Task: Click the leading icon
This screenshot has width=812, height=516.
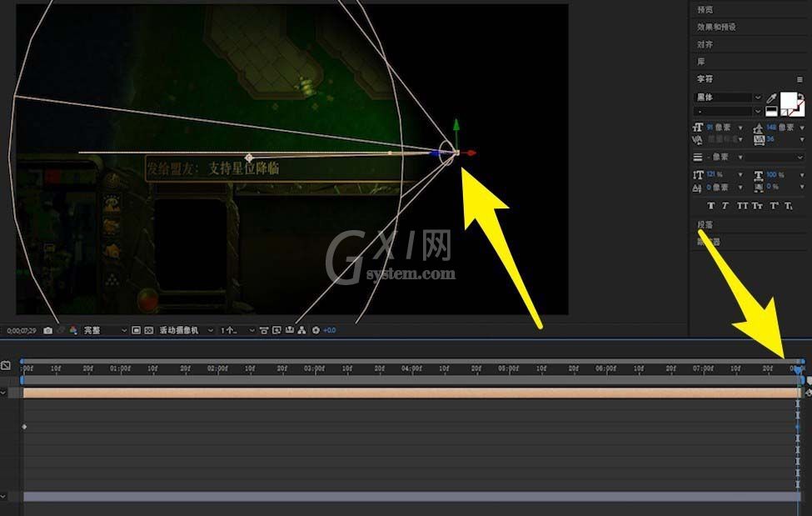Action: 759,128
